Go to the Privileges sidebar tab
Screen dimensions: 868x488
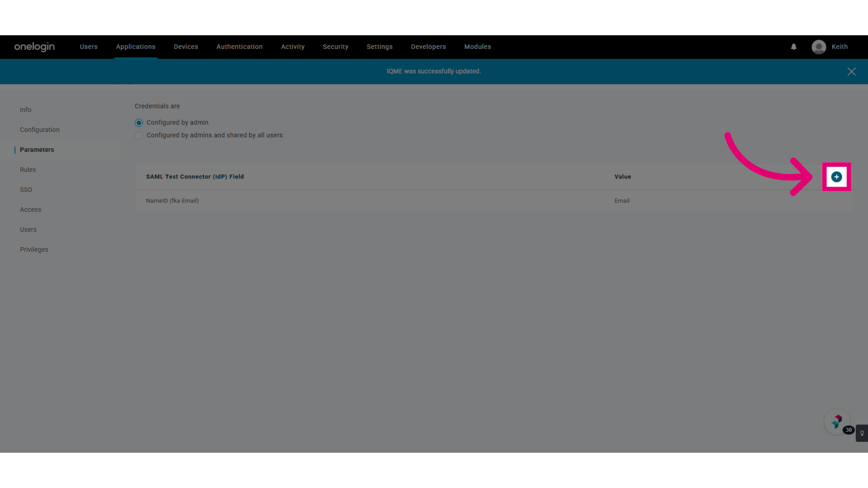[34, 249]
